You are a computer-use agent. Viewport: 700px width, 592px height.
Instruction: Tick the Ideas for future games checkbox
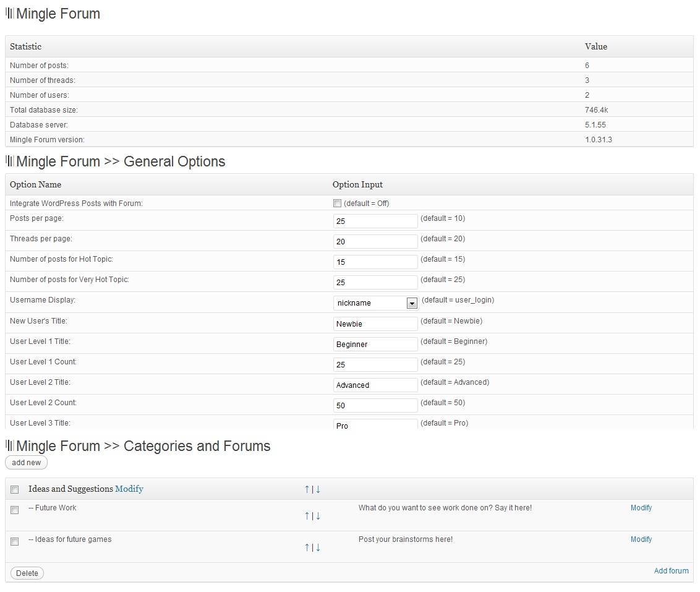(15, 542)
